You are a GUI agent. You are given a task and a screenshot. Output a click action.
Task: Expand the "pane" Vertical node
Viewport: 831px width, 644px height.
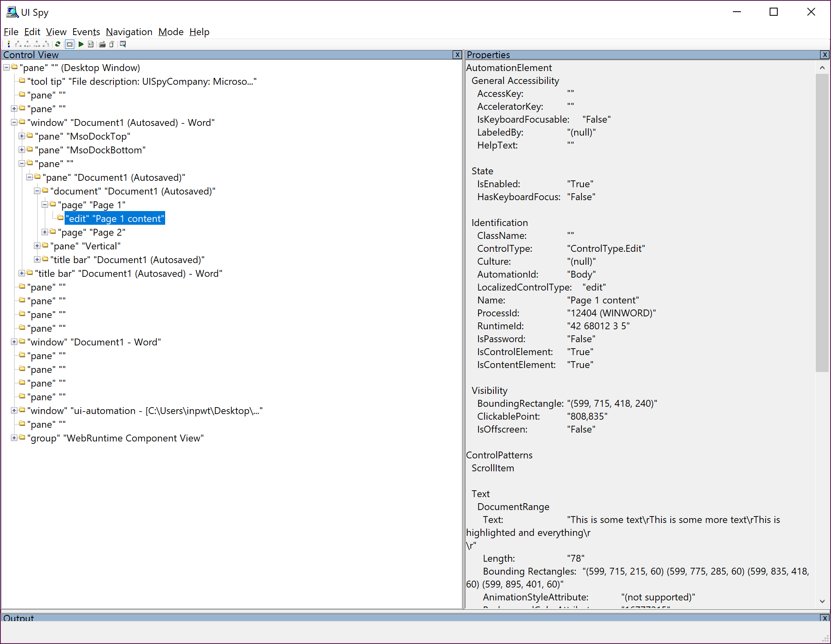37,246
